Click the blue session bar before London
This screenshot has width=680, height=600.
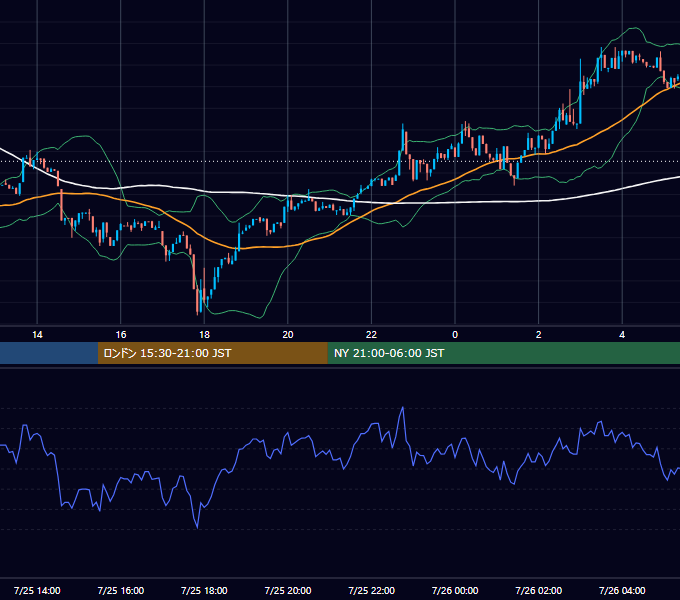pos(49,353)
